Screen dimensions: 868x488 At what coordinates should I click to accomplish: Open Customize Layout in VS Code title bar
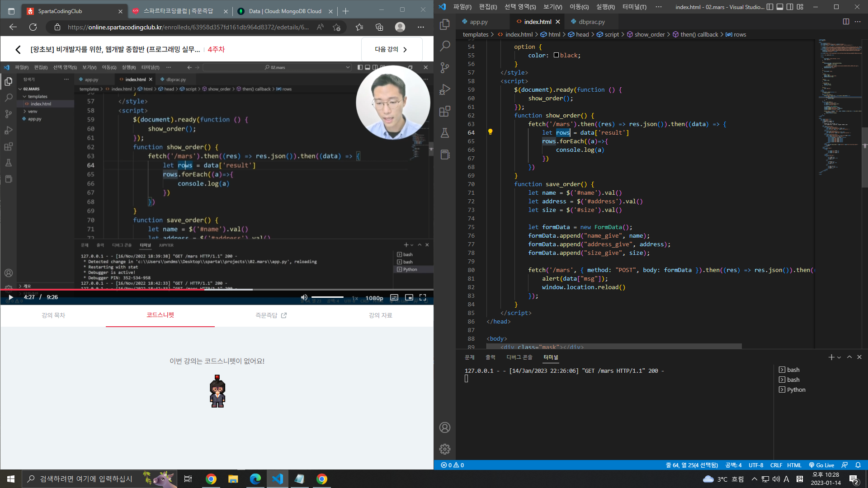(x=800, y=7)
